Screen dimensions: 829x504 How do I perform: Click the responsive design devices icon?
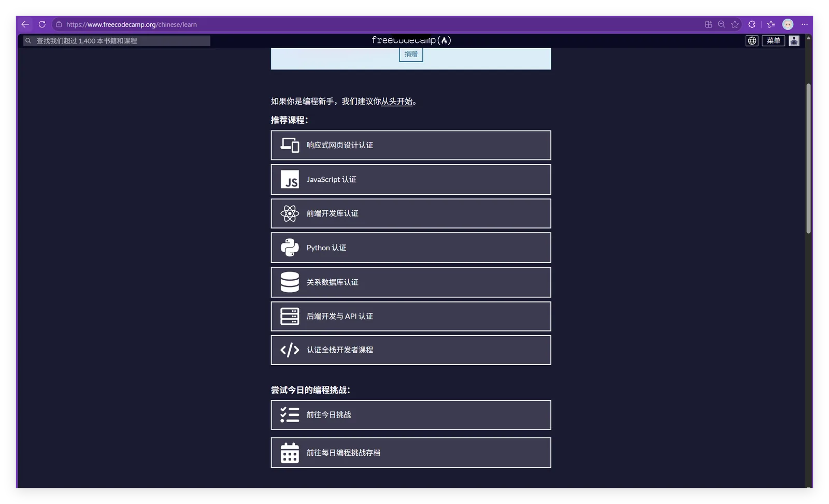tap(290, 145)
